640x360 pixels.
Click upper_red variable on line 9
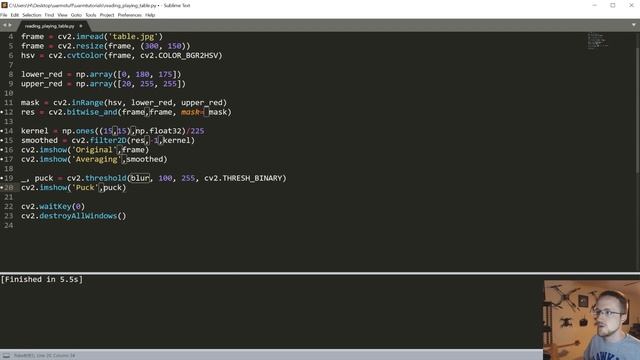(x=42, y=84)
